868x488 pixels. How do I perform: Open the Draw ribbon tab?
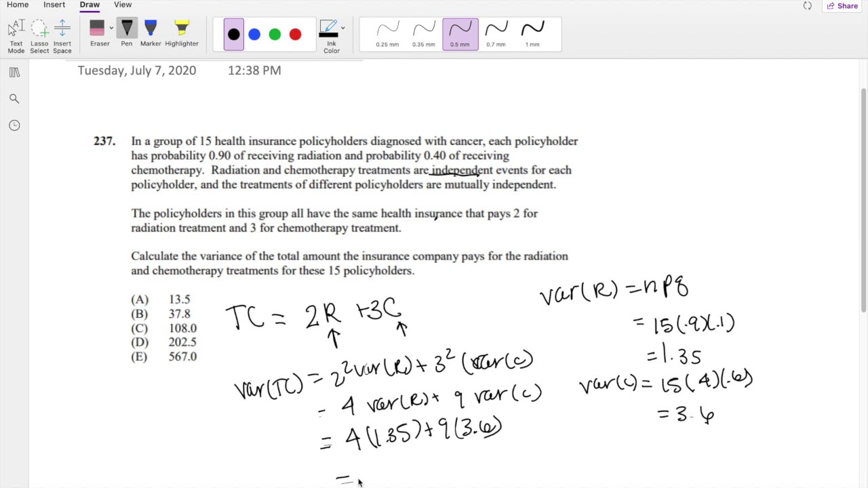pos(90,5)
